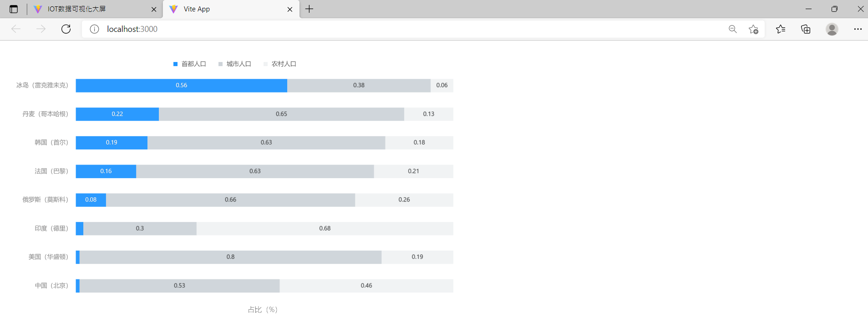Click the 0.68 rural bar for 印度
The image size is (868, 329).
point(325,229)
